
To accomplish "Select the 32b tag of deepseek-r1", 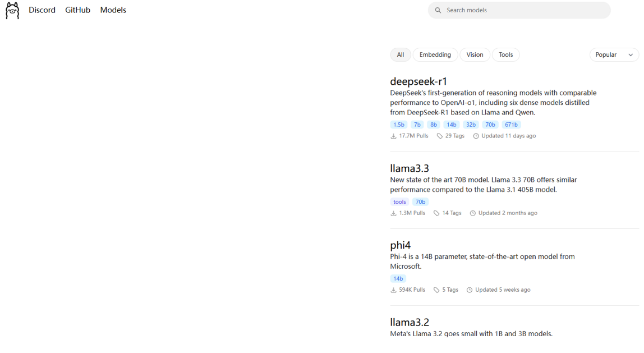I will (x=471, y=125).
